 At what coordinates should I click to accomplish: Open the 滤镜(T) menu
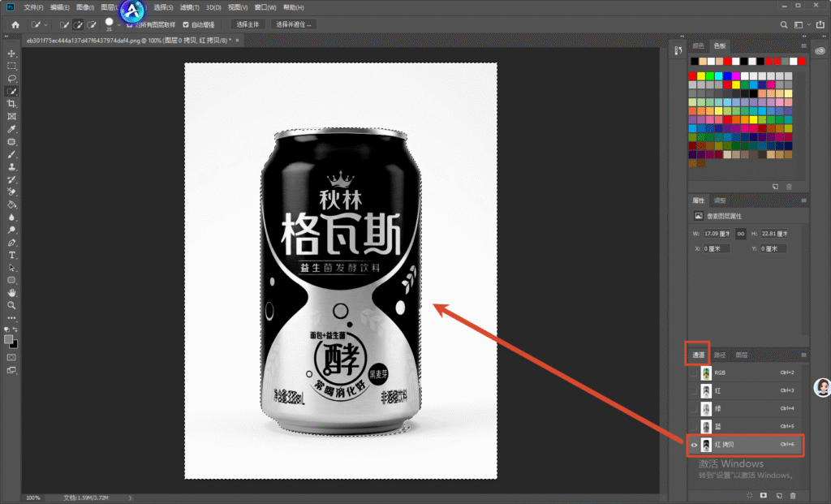(x=190, y=7)
